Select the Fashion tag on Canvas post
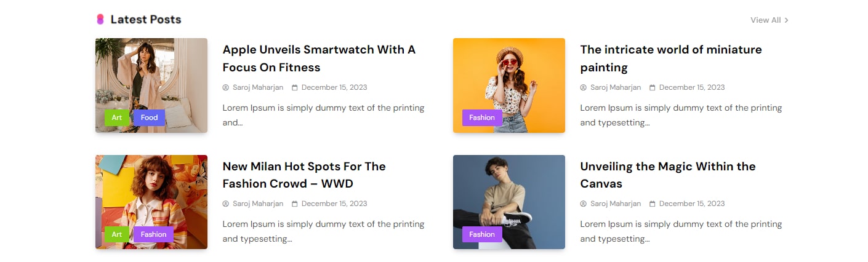Image resolution: width=868 pixels, height=262 pixels. (481, 234)
